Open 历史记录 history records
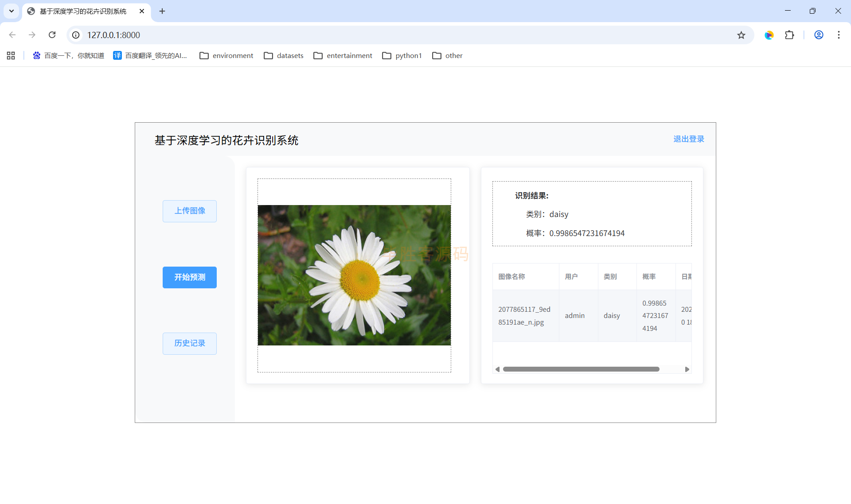 (190, 343)
